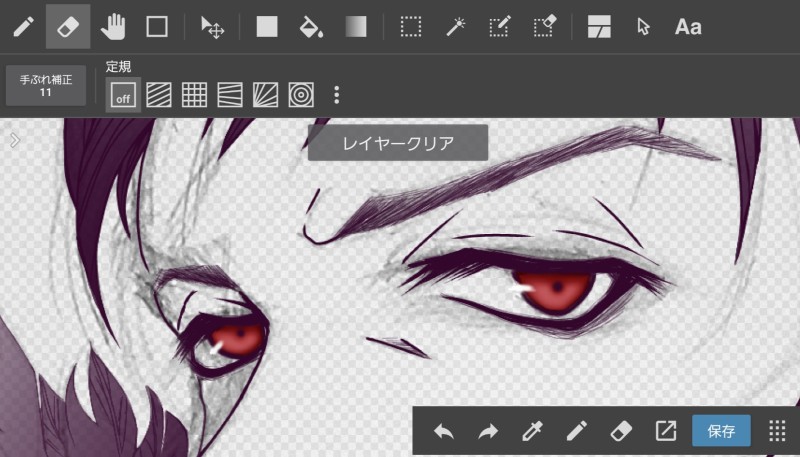Image resolution: width=800 pixels, height=457 pixels.
Task: Redo the last undone action
Action: [488, 431]
